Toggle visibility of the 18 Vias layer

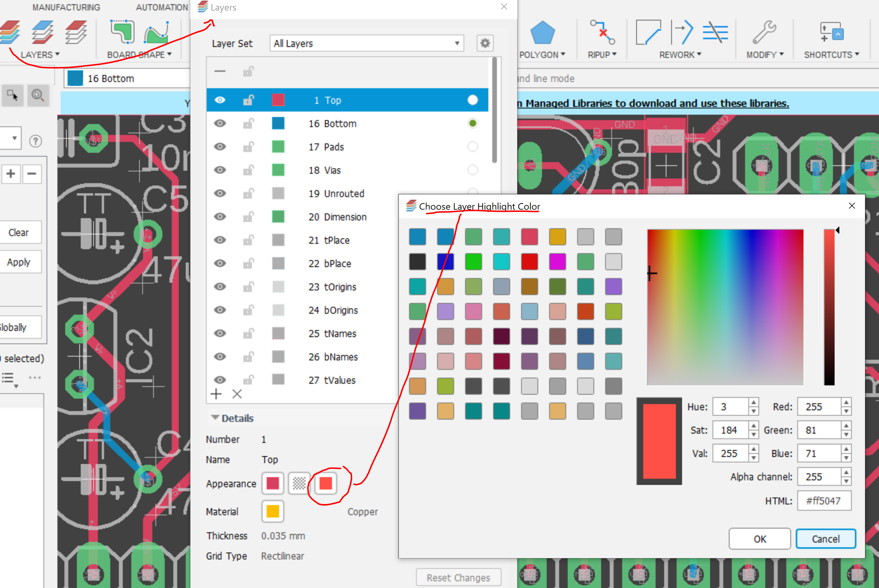pyautogui.click(x=220, y=170)
